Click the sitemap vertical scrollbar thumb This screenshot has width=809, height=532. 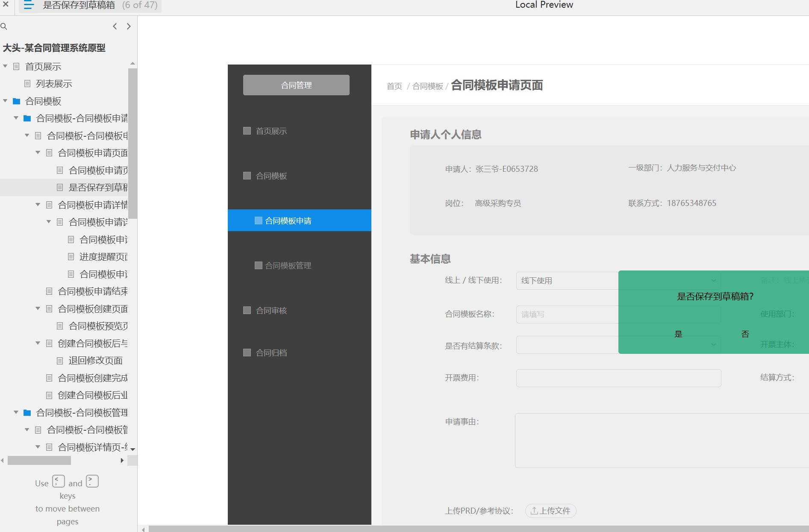tap(132, 143)
